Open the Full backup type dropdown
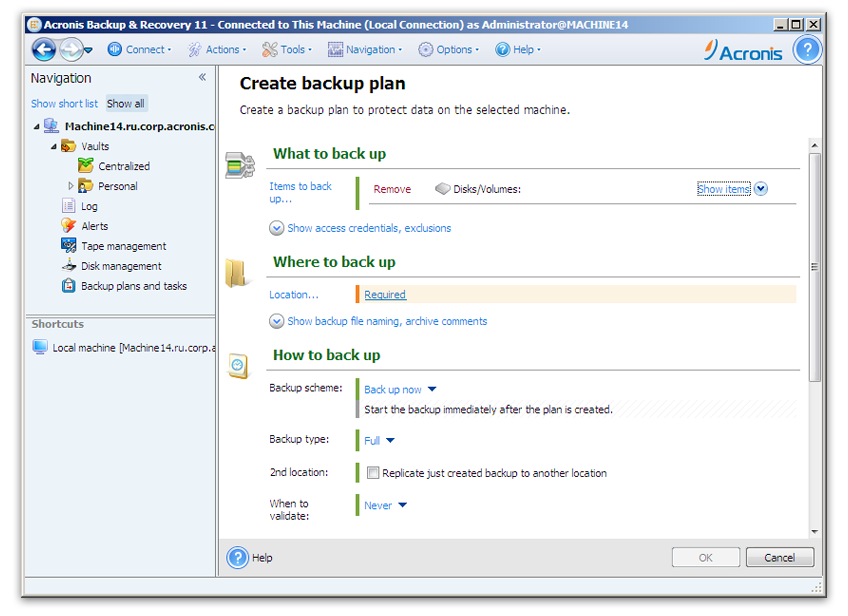848x616 pixels. click(x=379, y=440)
